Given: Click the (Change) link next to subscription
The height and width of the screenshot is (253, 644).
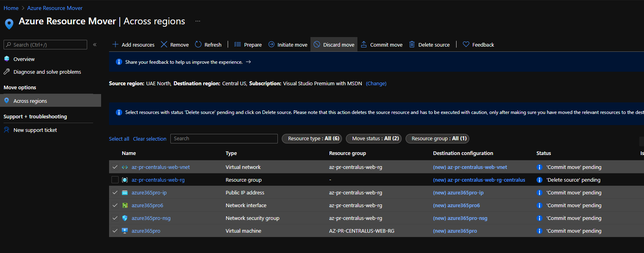Looking at the screenshot, I should pos(376,84).
